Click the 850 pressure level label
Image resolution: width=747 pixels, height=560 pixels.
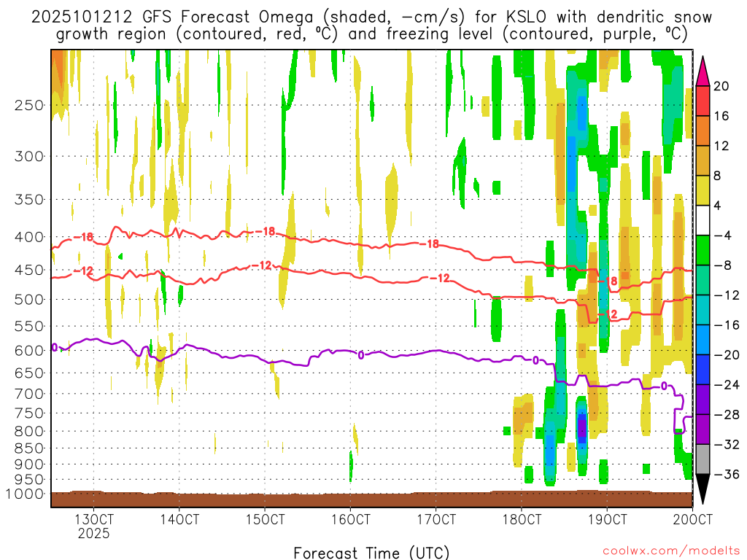pos(29,448)
